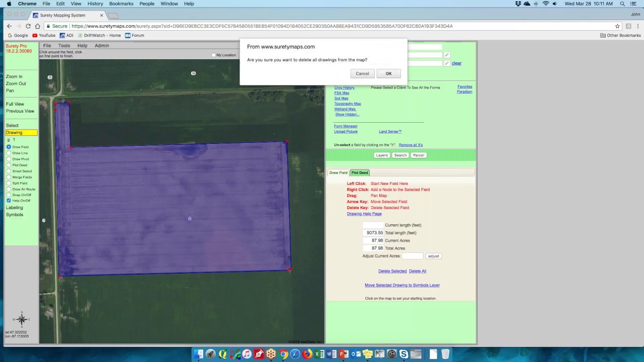This screenshot has width=644, height=362.
Task: Open Finder from the dock
Action: (198, 354)
